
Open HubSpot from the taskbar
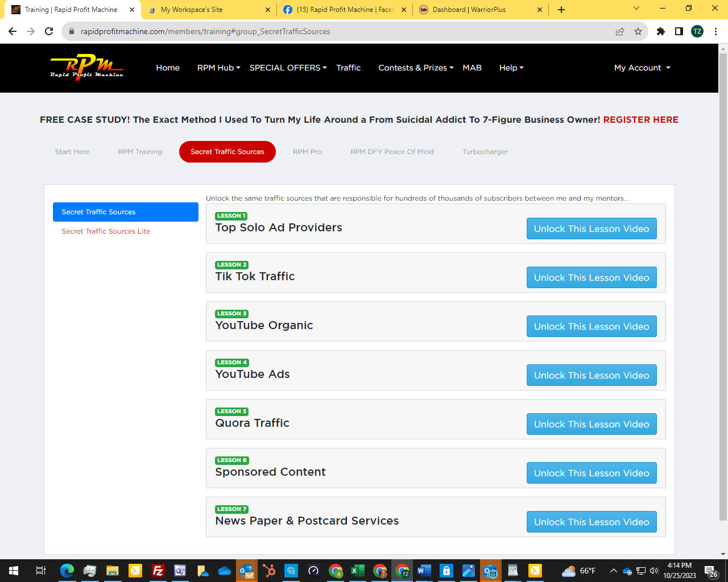[269, 571]
